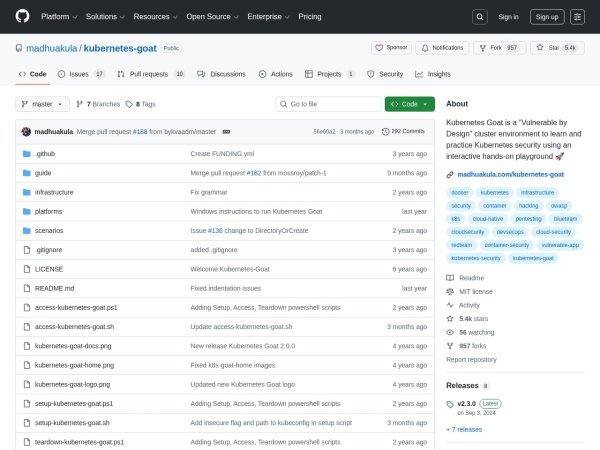600x450 pixels.
Task: Open access-kubernetes-goat.ps1 file
Action: point(76,307)
